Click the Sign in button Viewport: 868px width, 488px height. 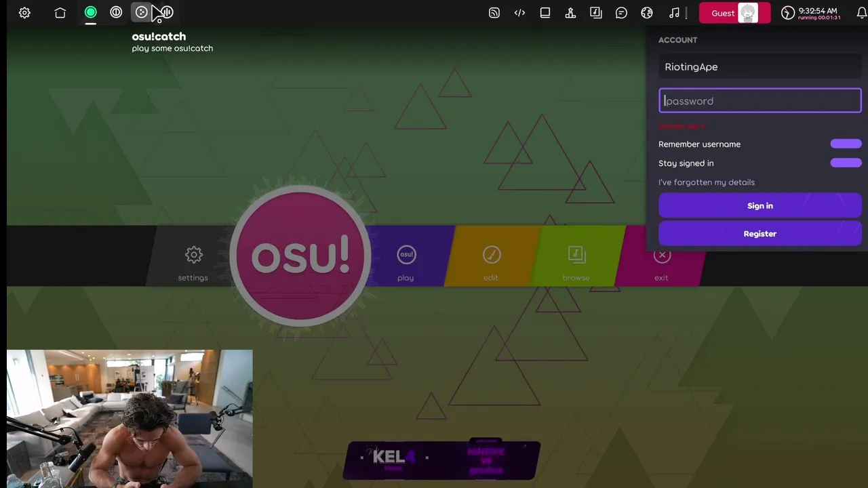[x=759, y=205]
